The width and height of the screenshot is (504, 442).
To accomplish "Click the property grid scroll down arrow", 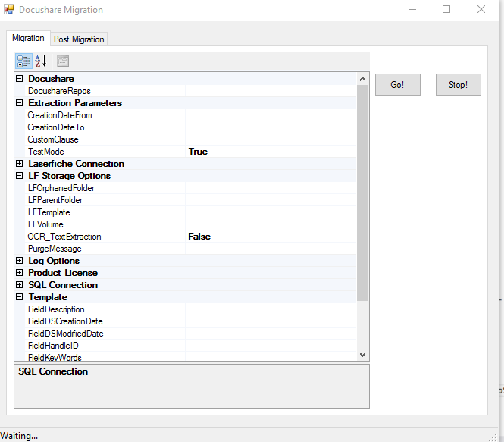I will pos(362,355).
